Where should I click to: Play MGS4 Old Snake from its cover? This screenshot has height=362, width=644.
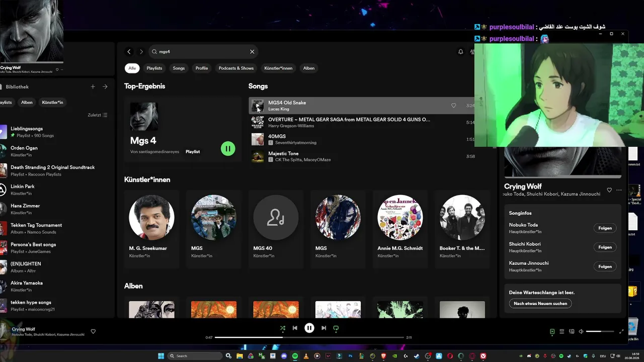pyautogui.click(x=258, y=106)
